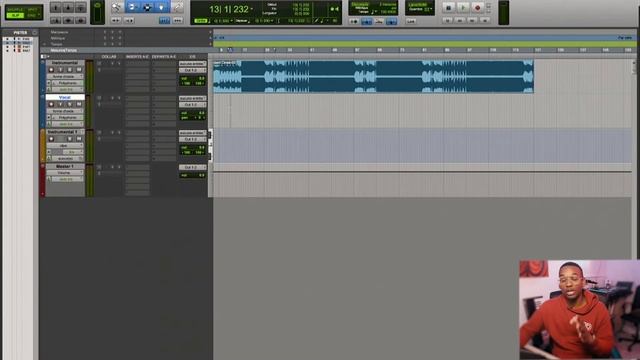Record-arm the Instrumental track
Screen dimensions: 640x360
coord(51,70)
